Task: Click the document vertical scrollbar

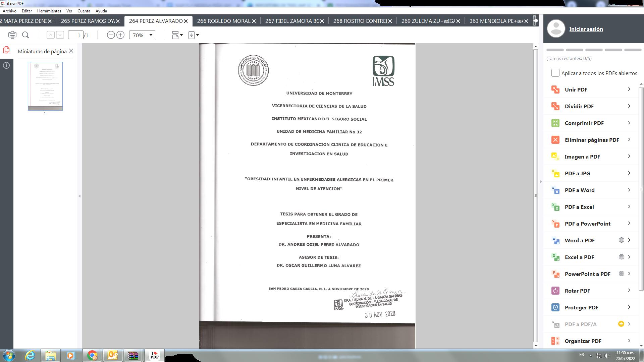Action: tap(536, 196)
